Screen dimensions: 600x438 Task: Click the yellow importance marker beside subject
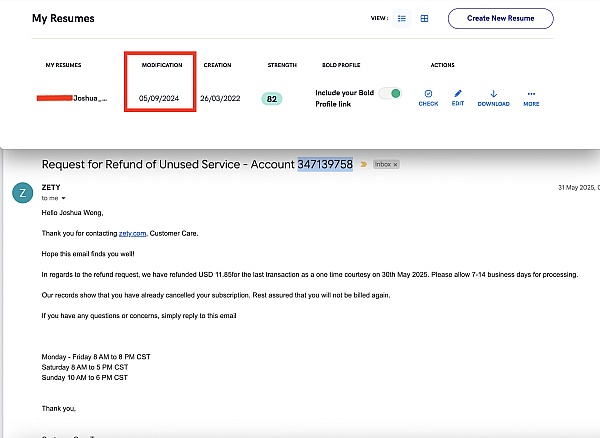364,164
